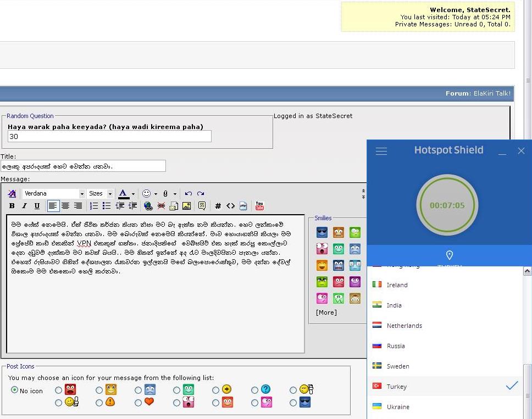Select the thumbs-up smiley post icon radio
This screenshot has width=532, height=419.
(x=58, y=403)
